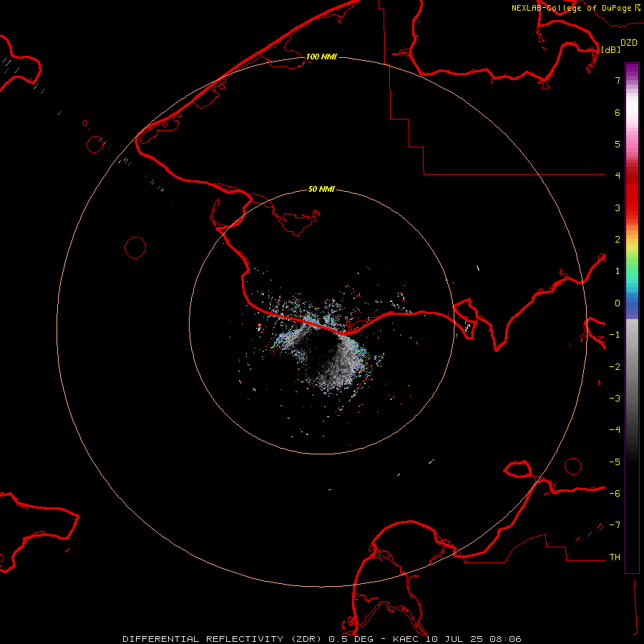
Task: Click the KAEC station identifier in caption
Action: tap(406, 639)
